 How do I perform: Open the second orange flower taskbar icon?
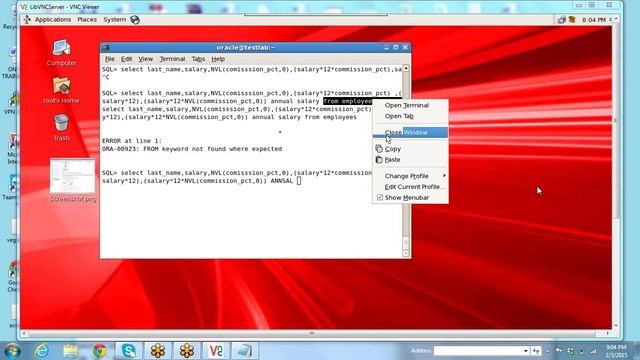point(187,351)
